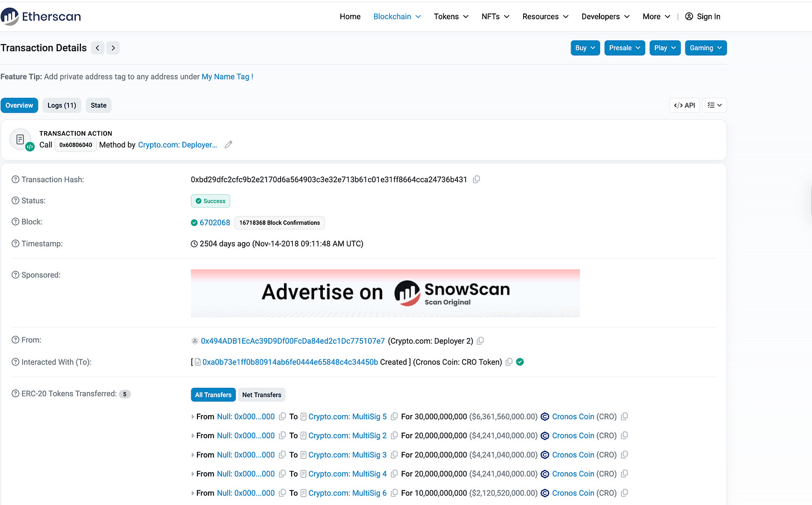Click the green verified checkmark beside CRO Token
The height and width of the screenshot is (505, 812).
pos(520,362)
